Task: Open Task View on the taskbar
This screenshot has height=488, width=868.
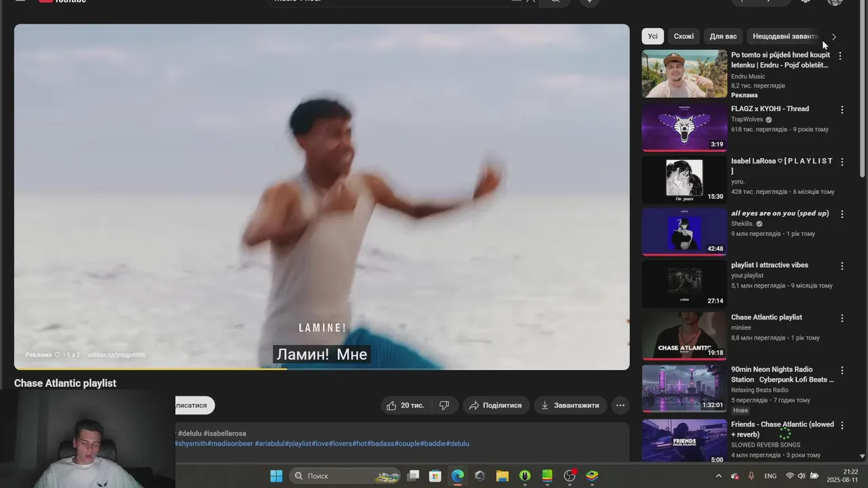Action: (x=413, y=476)
